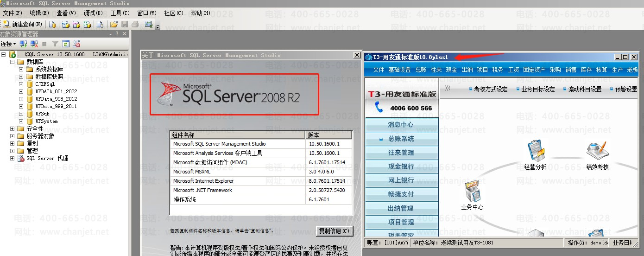Open the 编辑(E) menu in SSMS
Screen dimensions: 644x256
(x=39, y=13)
